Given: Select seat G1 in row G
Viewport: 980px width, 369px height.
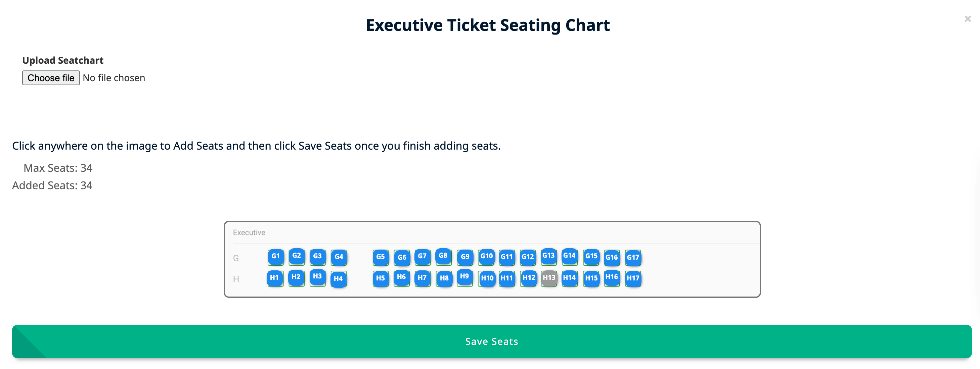Looking at the screenshot, I should [x=276, y=257].
